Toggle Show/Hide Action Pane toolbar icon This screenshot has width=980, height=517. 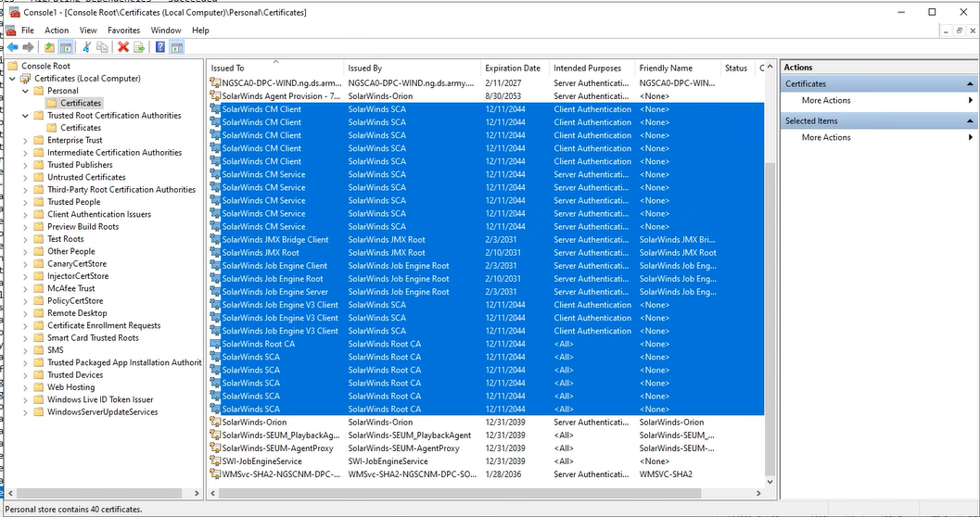176,47
